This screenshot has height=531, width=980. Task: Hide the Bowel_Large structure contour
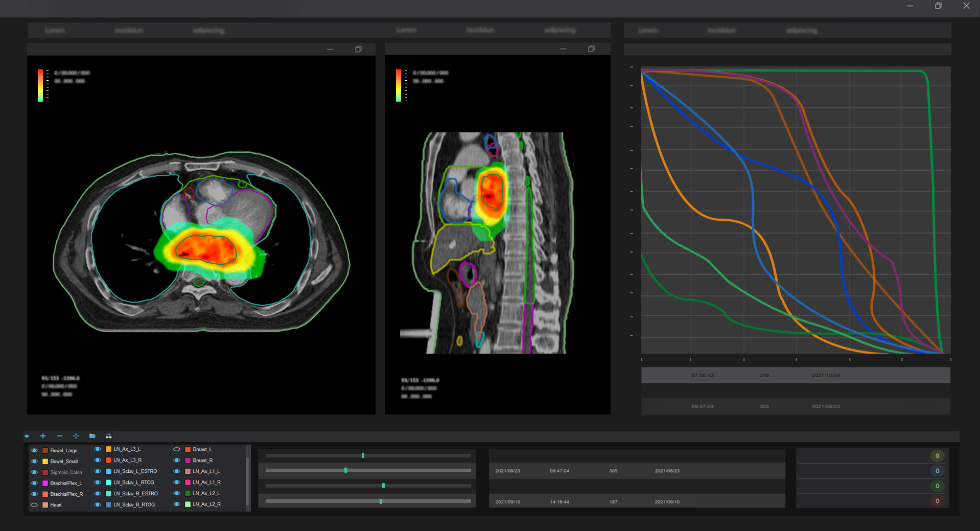(34, 450)
